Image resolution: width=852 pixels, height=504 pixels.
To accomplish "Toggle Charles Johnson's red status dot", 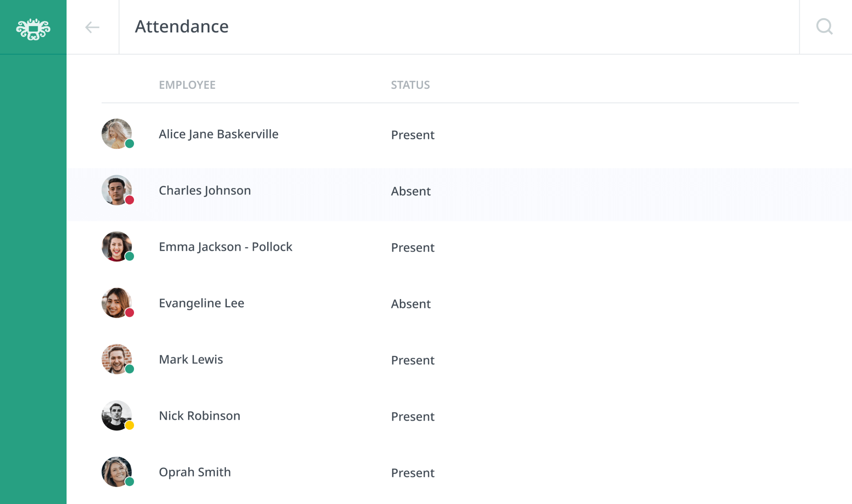I will [130, 200].
